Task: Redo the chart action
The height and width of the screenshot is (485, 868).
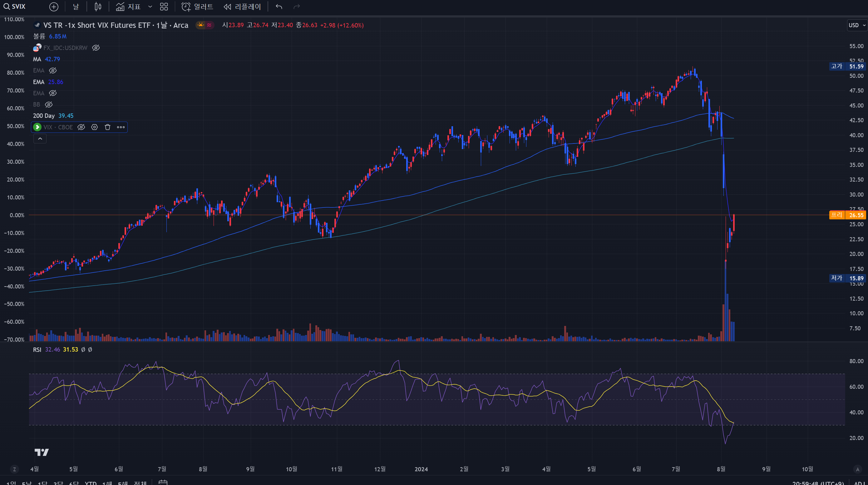Action: pos(297,7)
